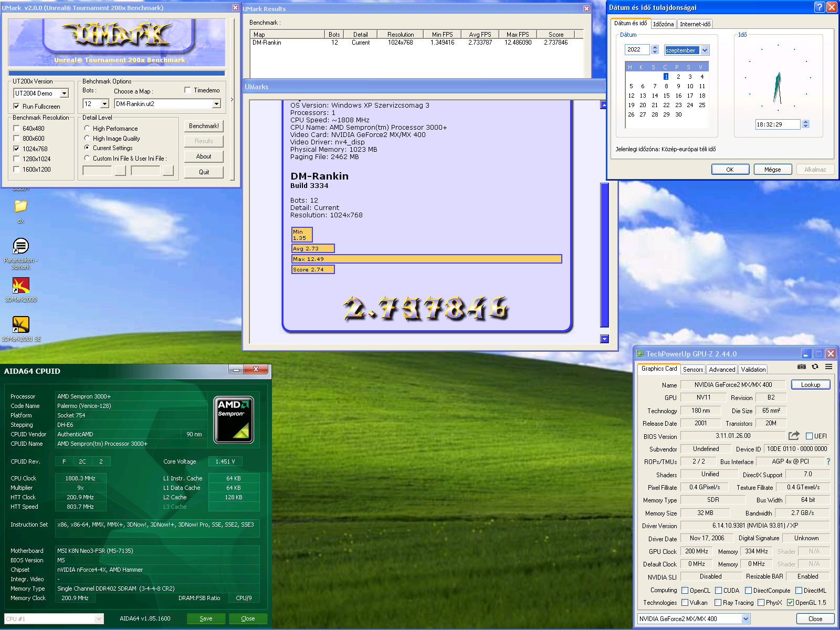The width and height of the screenshot is (840, 630).
Task: Click OK in the date and time dialog
Action: [730, 170]
